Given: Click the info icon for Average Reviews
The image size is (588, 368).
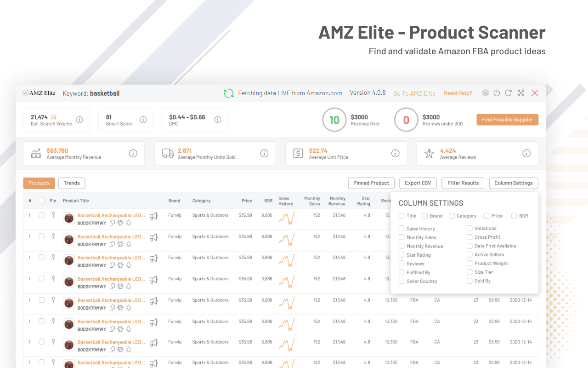Looking at the screenshot, I should click(x=526, y=154).
